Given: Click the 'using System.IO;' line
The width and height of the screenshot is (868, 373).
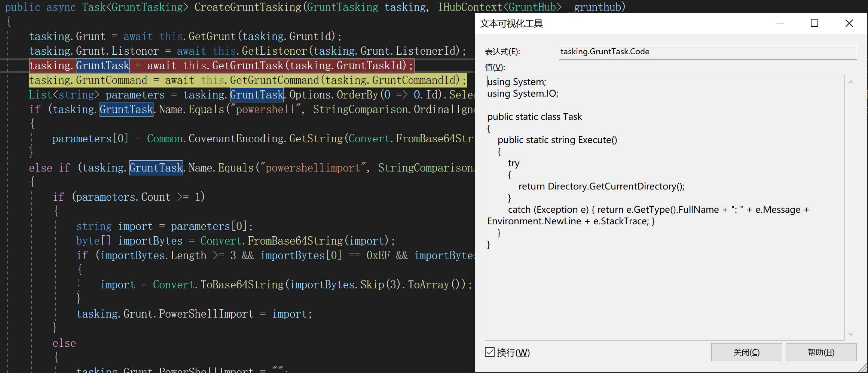Looking at the screenshot, I should pos(523,93).
